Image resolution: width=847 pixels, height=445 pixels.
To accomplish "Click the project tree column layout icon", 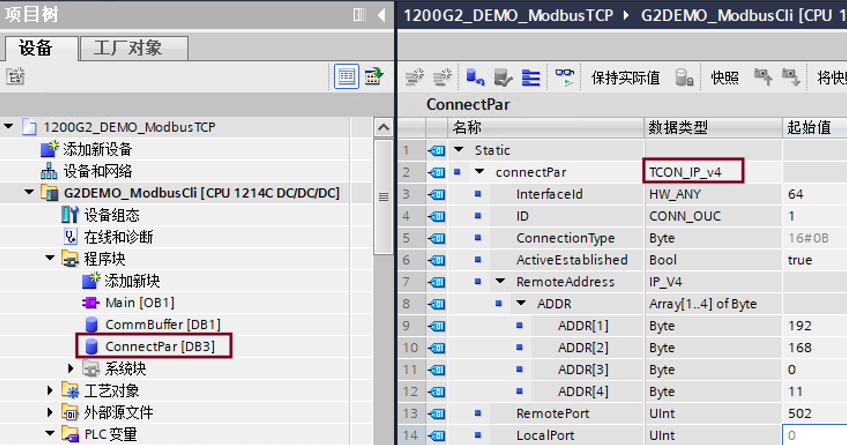I will click(359, 16).
